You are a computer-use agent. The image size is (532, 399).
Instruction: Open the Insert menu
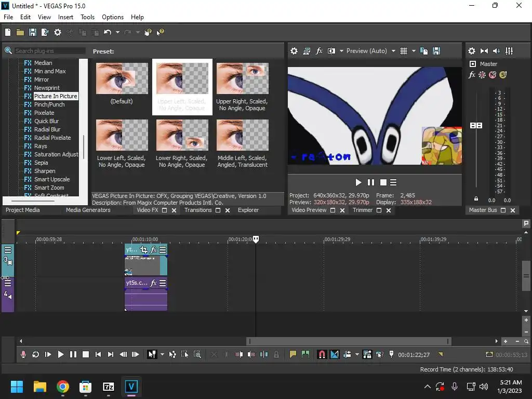[x=65, y=17]
